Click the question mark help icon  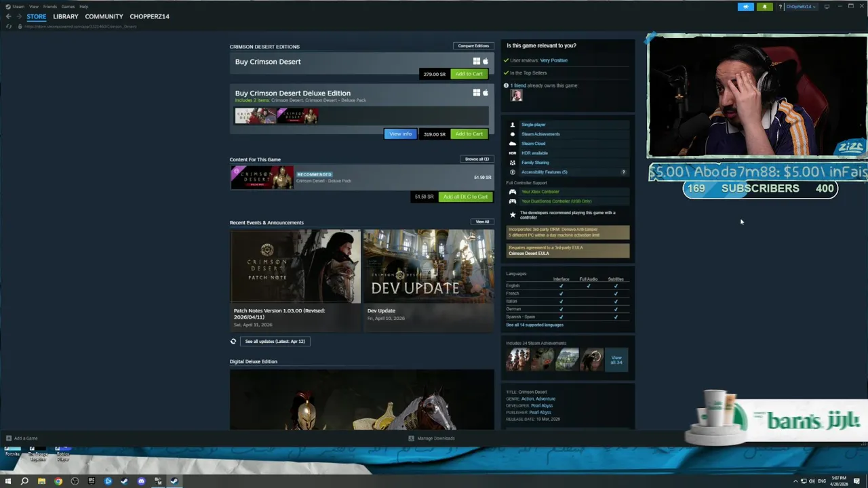780,7
